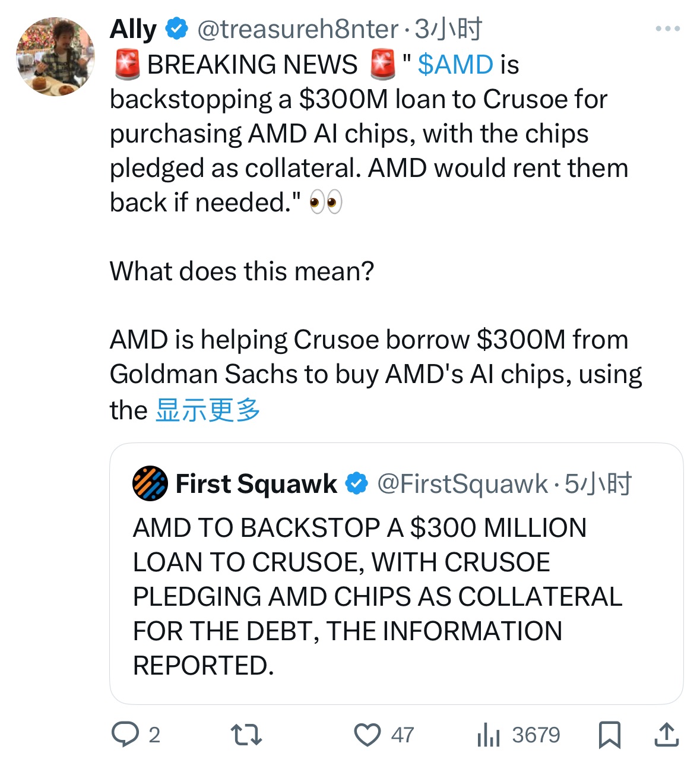Open the quoted First Squawk tweet text
Screen dimensions: 700x775
378,596
